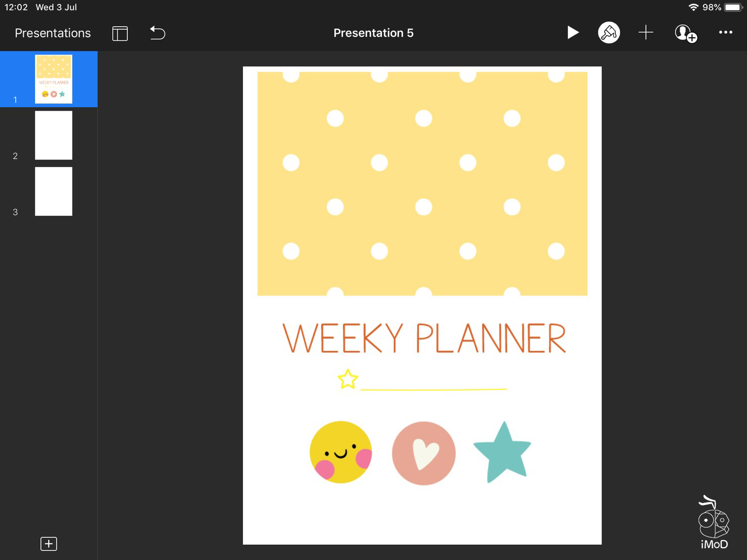
Task: Tap the plus Insert icon in toolbar
Action: point(645,33)
